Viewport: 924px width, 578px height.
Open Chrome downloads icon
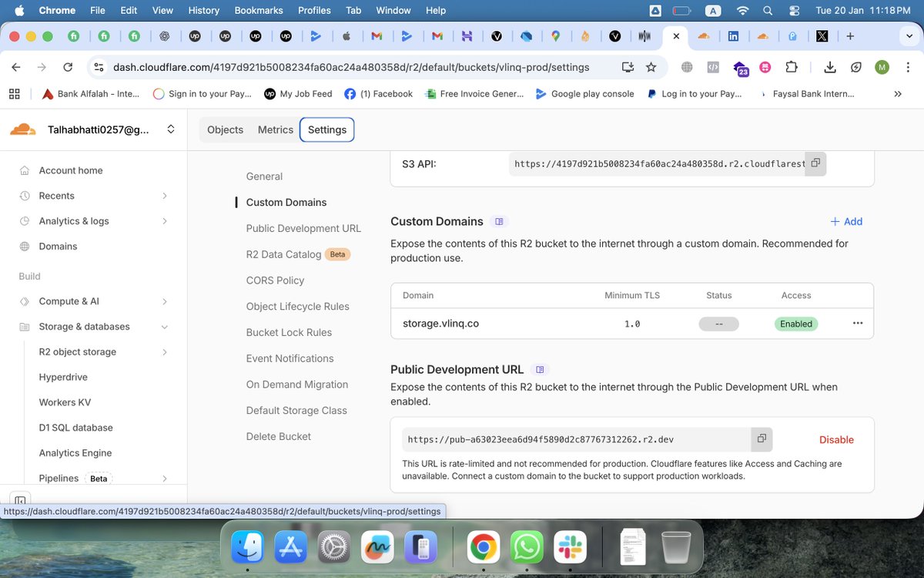point(830,67)
